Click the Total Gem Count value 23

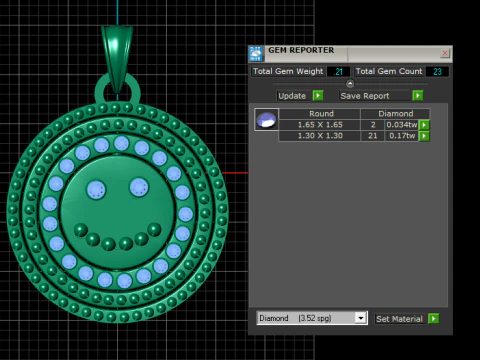437,72
